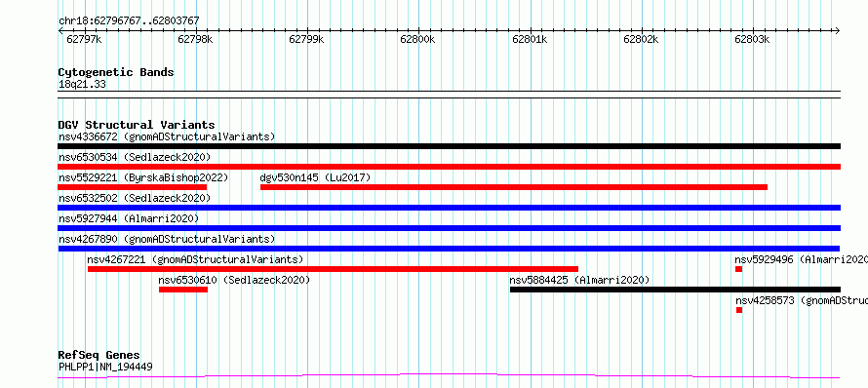The width and height of the screenshot is (868, 388).
Task: Click the chr18:62796767..62803767 coordinate label
Action: 129,21
